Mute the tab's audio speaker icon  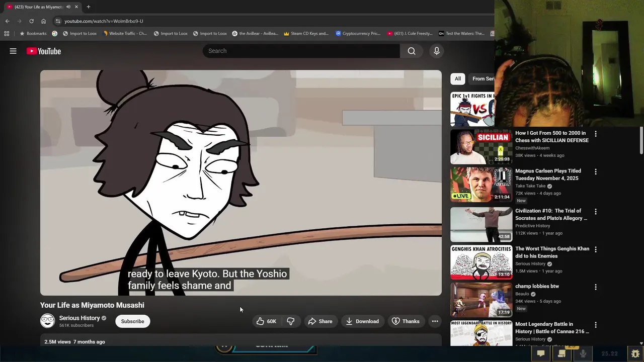coord(68,7)
